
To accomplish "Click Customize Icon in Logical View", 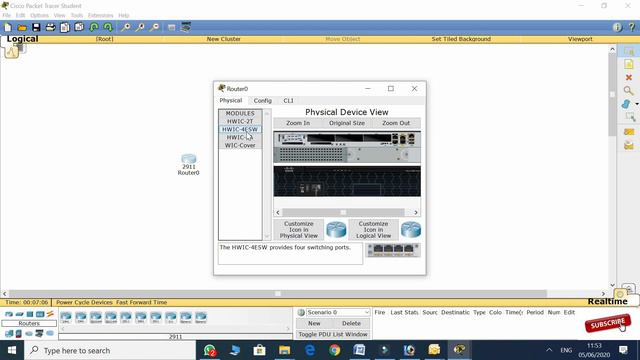I will click(x=373, y=230).
